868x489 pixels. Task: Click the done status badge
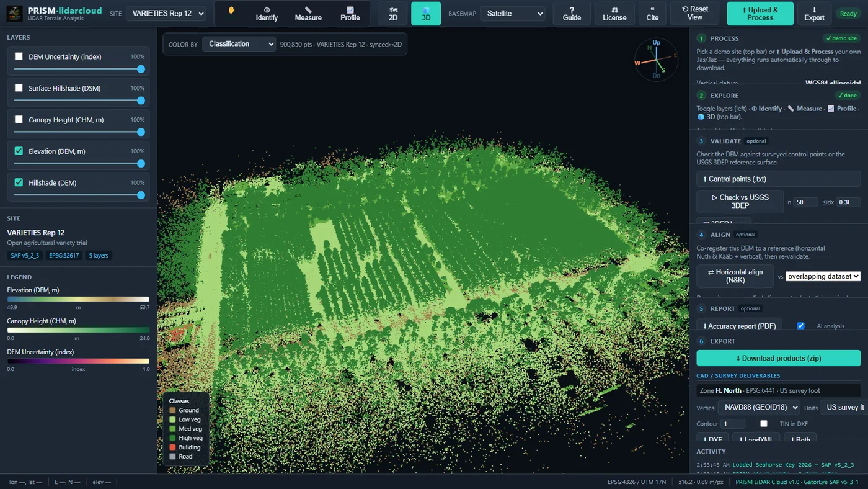point(847,96)
